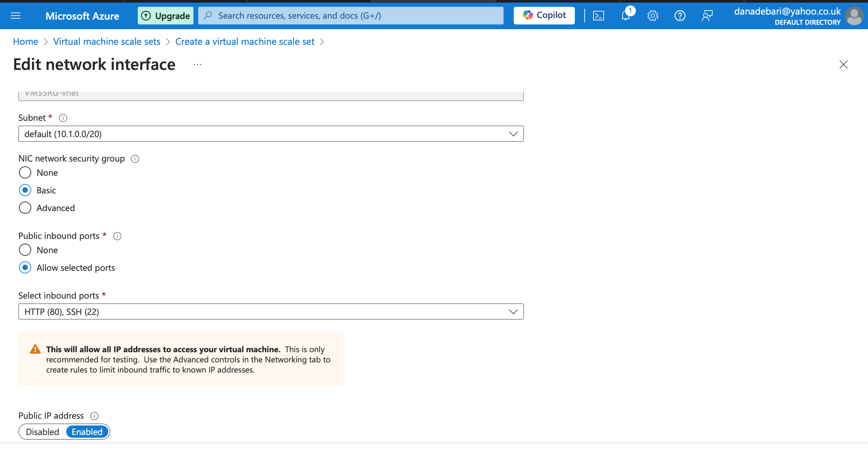Viewport: 868px width, 454px height.
Task: Open the hamburger portal menu
Action: point(16,16)
